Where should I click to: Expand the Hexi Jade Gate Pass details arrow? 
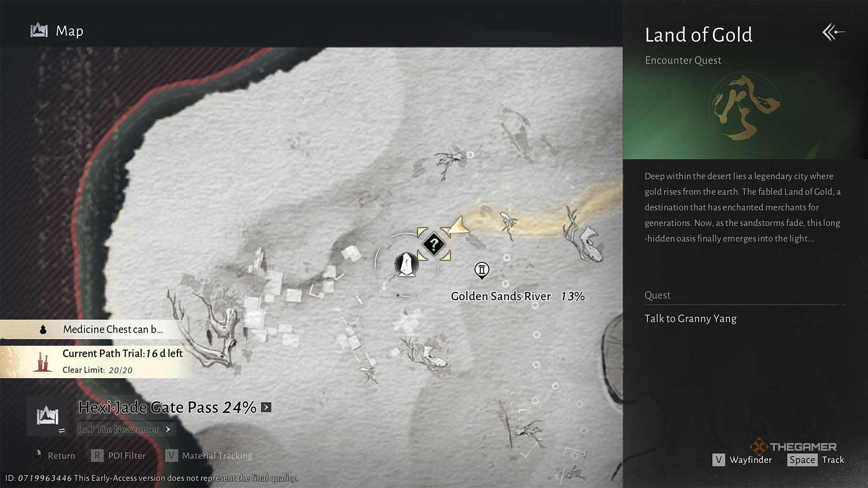[x=266, y=406]
